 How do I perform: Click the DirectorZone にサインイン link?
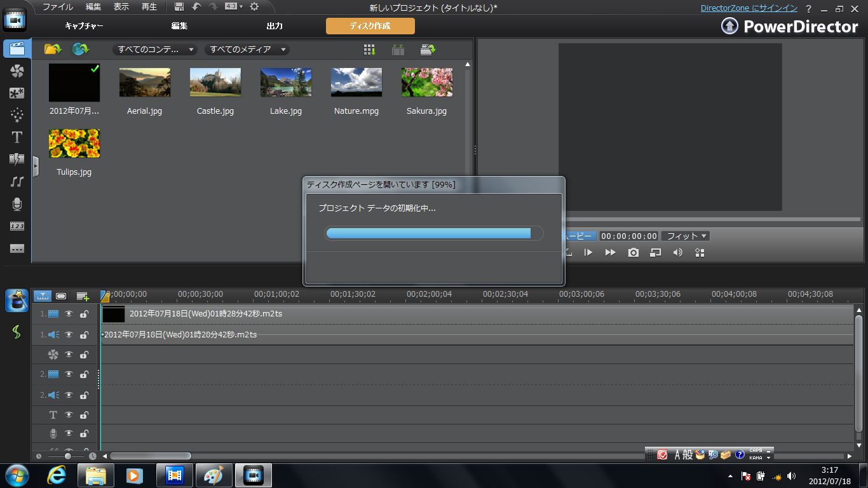(x=749, y=8)
